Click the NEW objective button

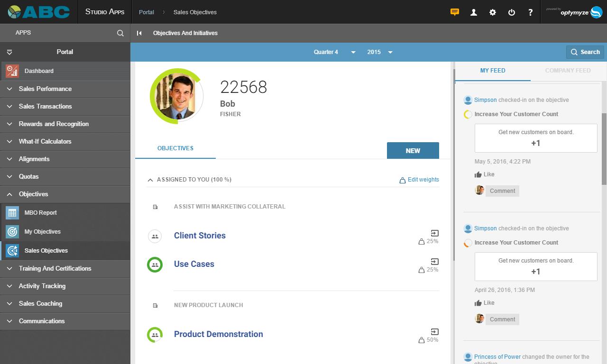(x=413, y=151)
